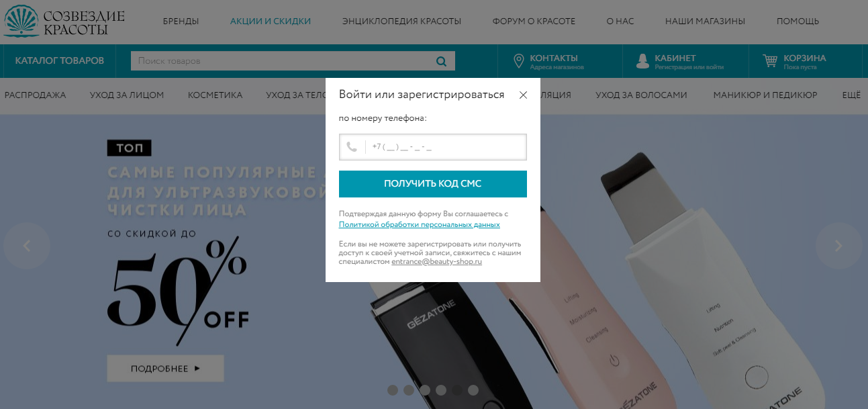Click the Подробнее banner button

pyautogui.click(x=165, y=368)
